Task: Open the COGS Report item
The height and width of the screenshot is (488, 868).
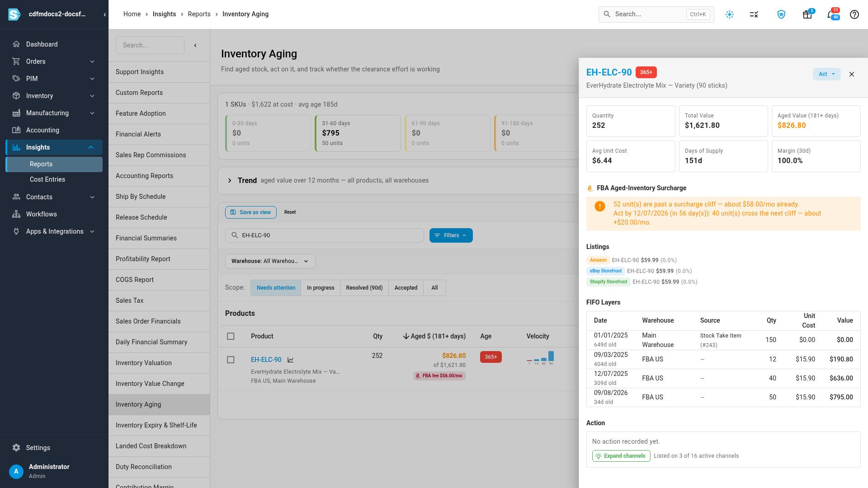Action: [159, 280]
